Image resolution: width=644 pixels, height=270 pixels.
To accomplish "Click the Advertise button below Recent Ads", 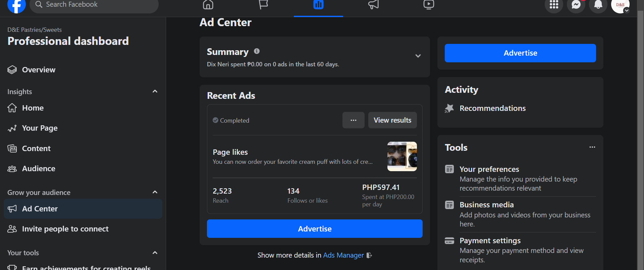I will pyautogui.click(x=315, y=229).
